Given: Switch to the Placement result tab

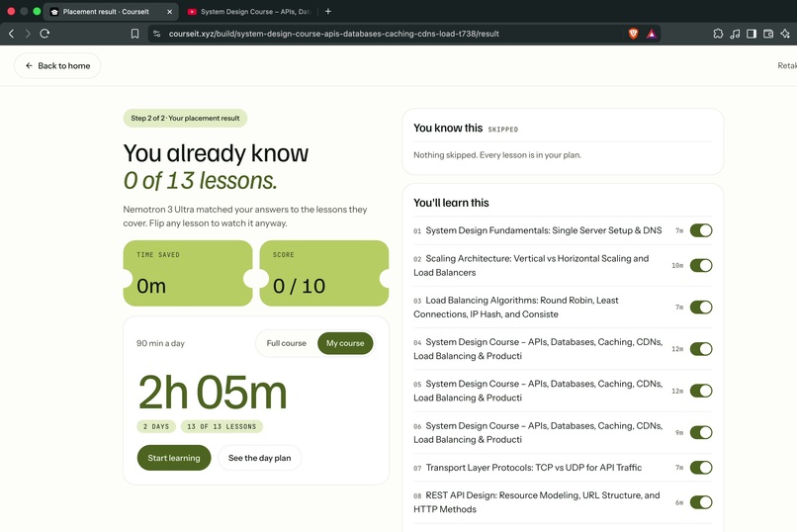Looking at the screenshot, I should (x=111, y=11).
